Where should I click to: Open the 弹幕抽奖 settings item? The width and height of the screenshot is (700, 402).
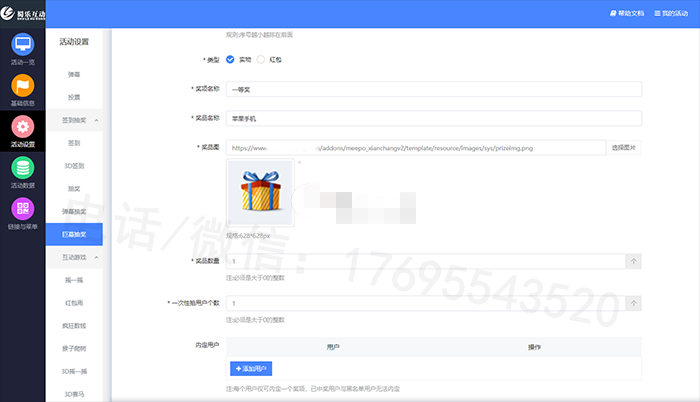coord(74,212)
